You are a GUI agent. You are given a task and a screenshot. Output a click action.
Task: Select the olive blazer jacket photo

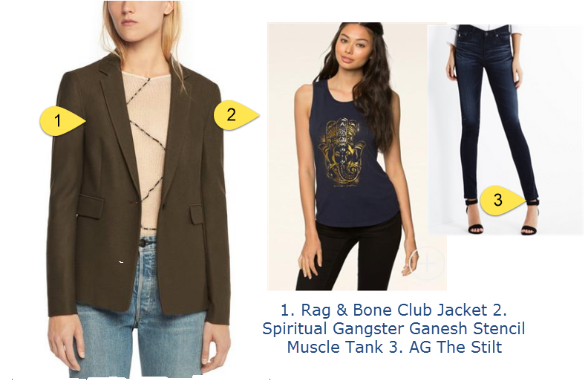point(139,189)
